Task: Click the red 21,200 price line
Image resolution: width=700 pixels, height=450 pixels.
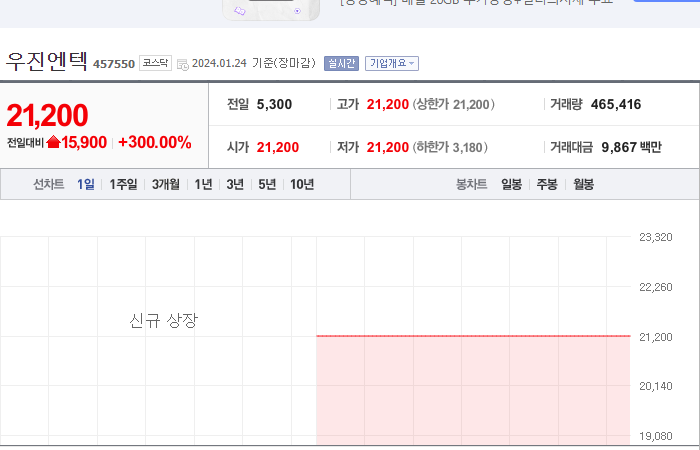Action: click(x=473, y=336)
